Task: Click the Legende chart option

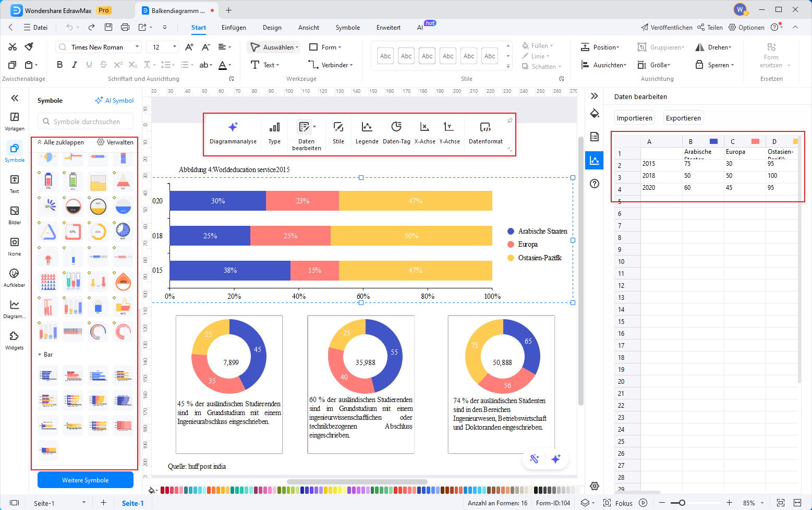Action: (x=367, y=133)
